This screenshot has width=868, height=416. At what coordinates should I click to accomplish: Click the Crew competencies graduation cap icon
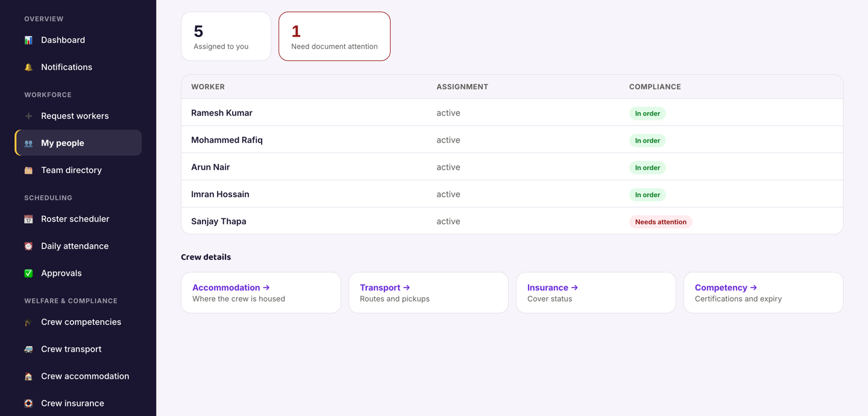tap(28, 322)
